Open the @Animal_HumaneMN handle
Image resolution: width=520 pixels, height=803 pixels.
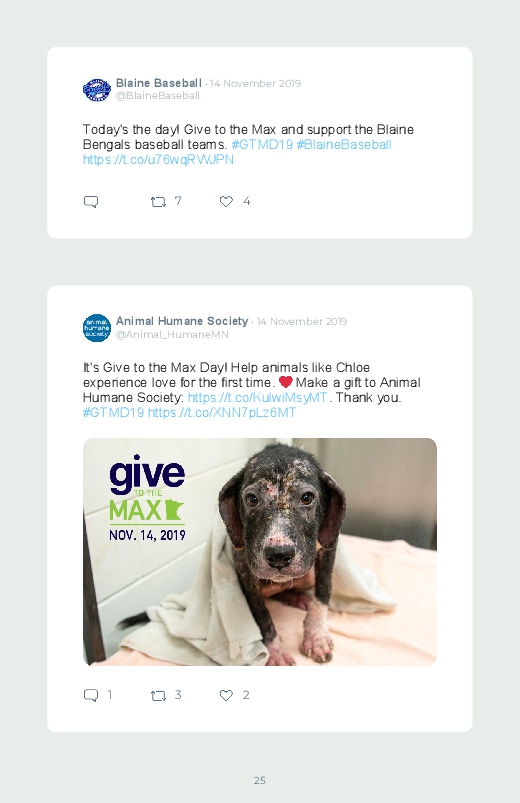coord(172,334)
